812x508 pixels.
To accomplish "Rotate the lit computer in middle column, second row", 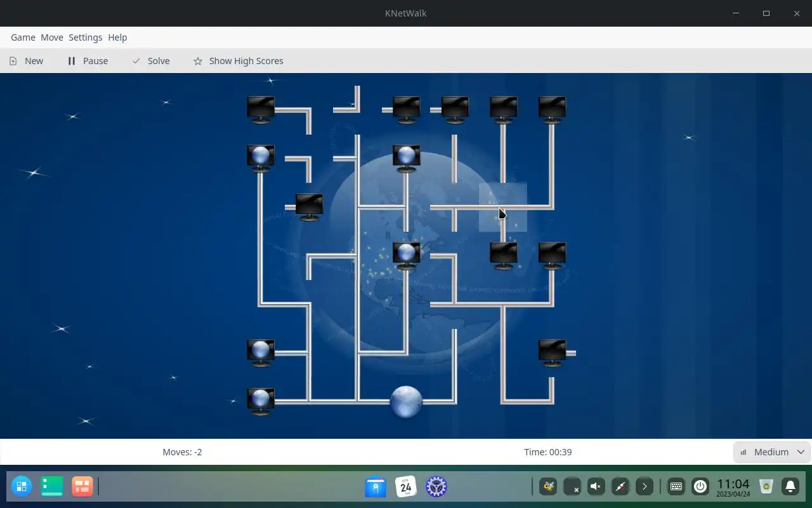I will (x=406, y=159).
